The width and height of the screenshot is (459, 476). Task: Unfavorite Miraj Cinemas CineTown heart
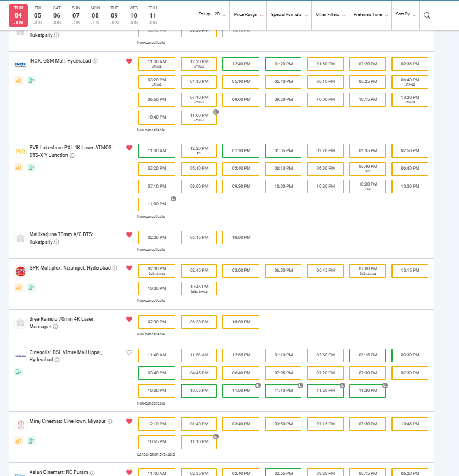(130, 421)
